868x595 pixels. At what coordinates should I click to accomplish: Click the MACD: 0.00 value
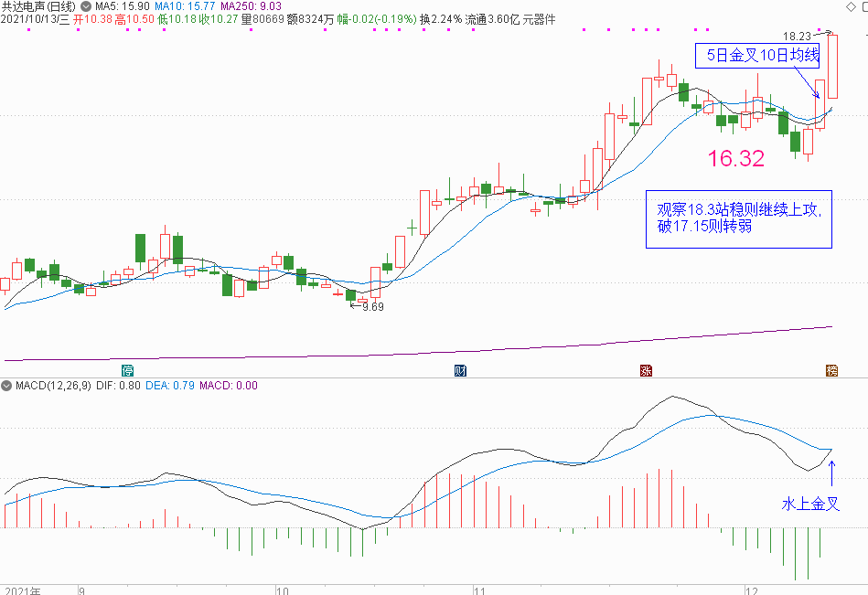pos(229,386)
